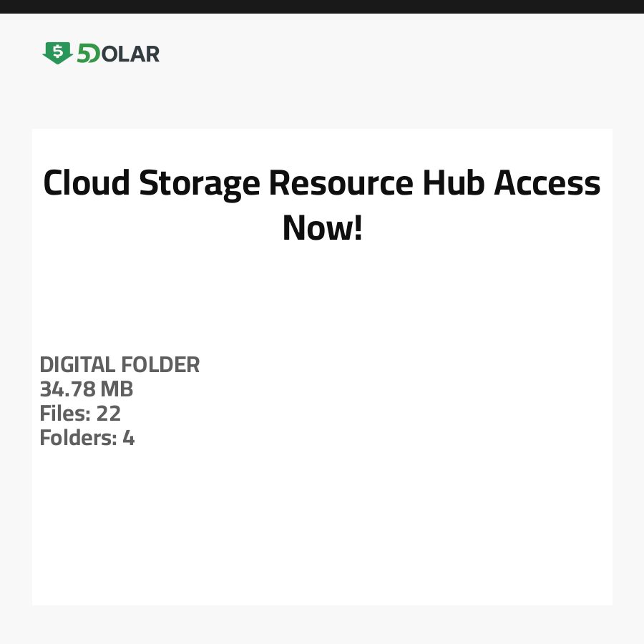Click the word "Storage" in the heading
This screenshot has width=644, height=644.
200,183
